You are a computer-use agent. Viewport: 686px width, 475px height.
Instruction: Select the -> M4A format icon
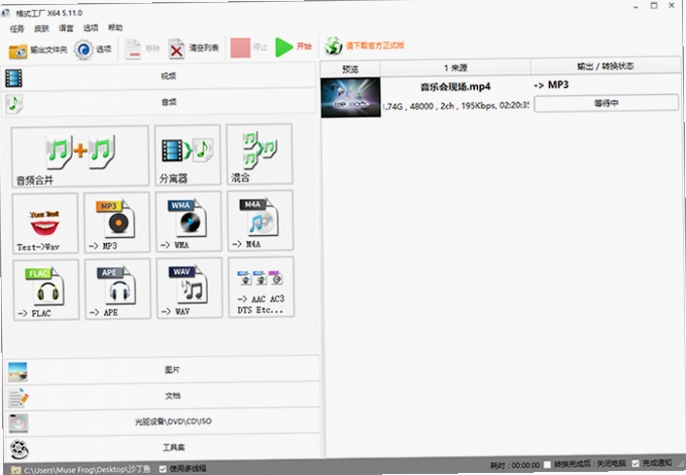point(260,220)
